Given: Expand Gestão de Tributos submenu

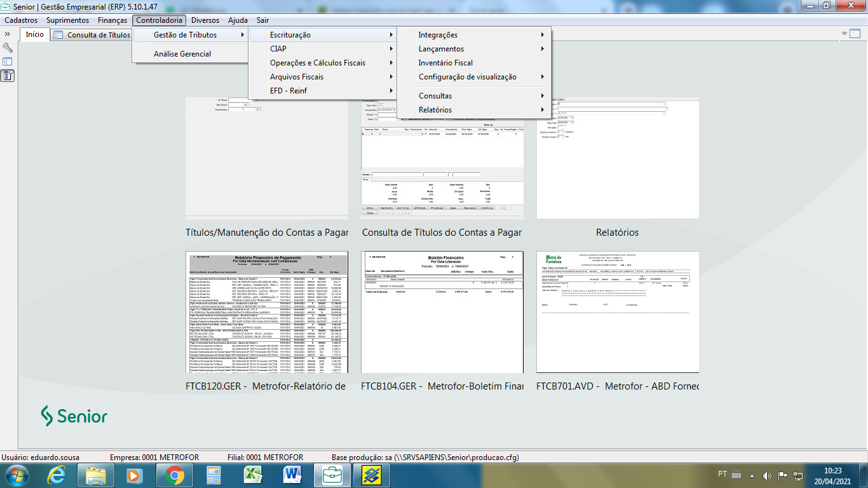Looking at the screenshot, I should [190, 35].
